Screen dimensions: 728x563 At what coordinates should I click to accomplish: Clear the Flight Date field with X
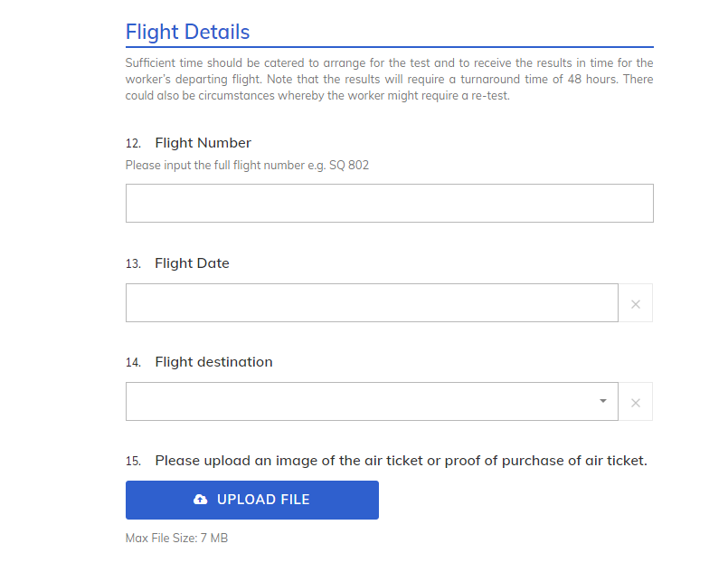click(x=635, y=303)
